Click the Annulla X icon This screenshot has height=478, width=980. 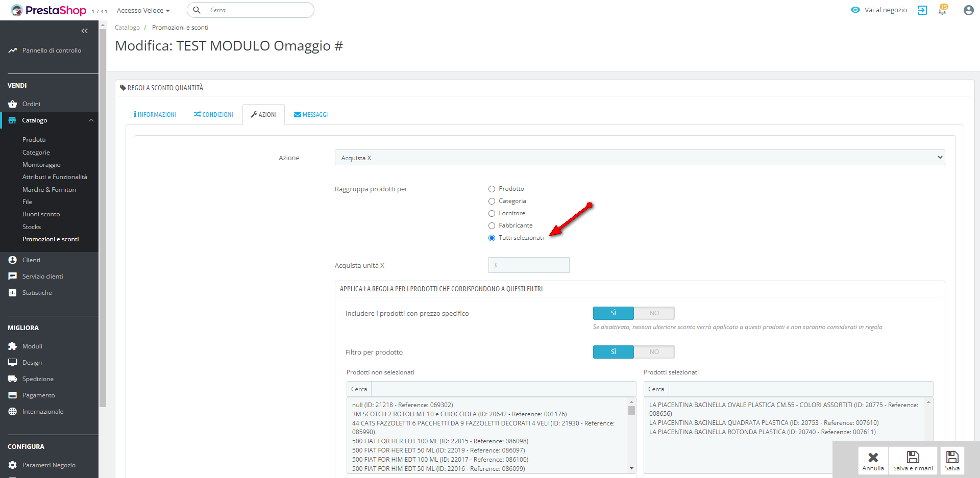click(873, 457)
